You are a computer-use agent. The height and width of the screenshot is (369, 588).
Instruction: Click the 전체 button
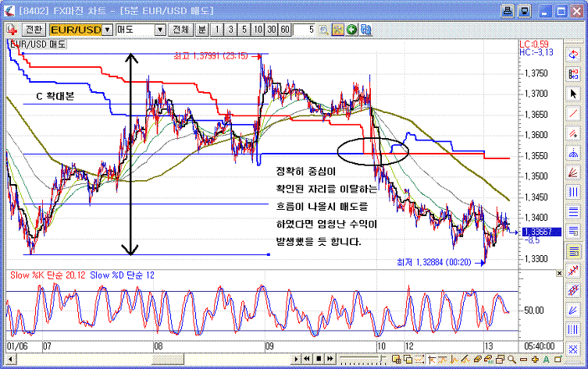pos(180,30)
